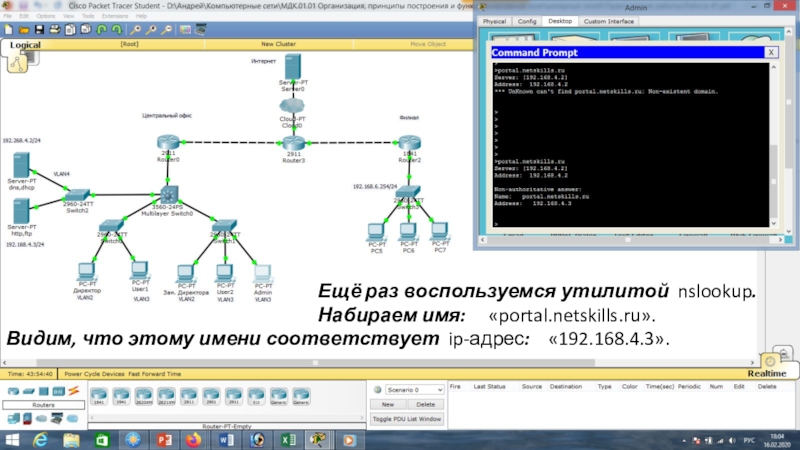Click the Command Prompt vertical scrollbar
The width and height of the screenshot is (800, 450).
[774, 145]
